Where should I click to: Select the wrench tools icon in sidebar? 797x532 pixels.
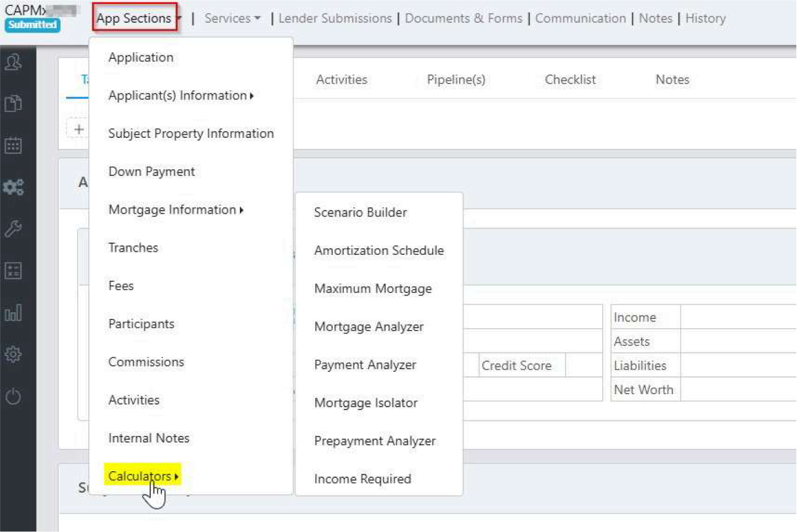[13, 229]
